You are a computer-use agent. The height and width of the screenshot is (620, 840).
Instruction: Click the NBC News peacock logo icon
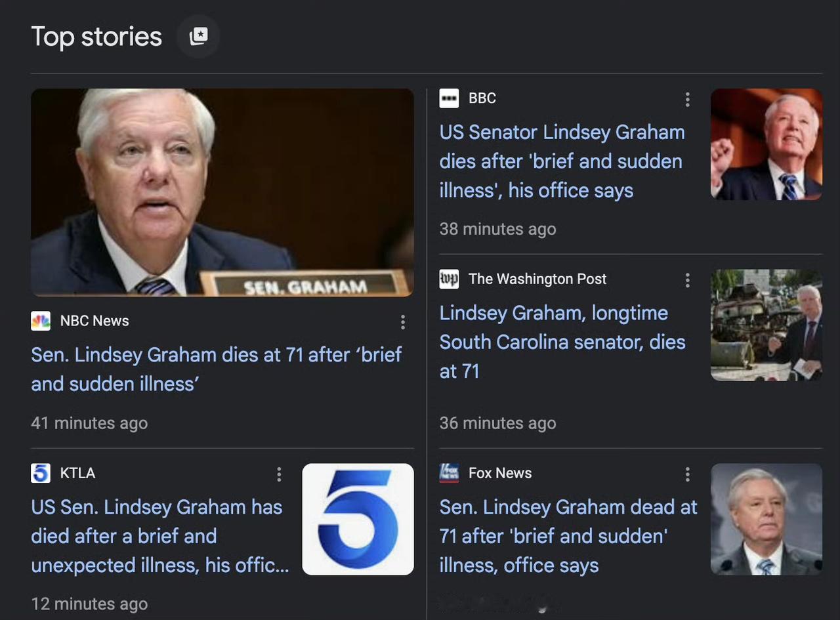(x=41, y=321)
